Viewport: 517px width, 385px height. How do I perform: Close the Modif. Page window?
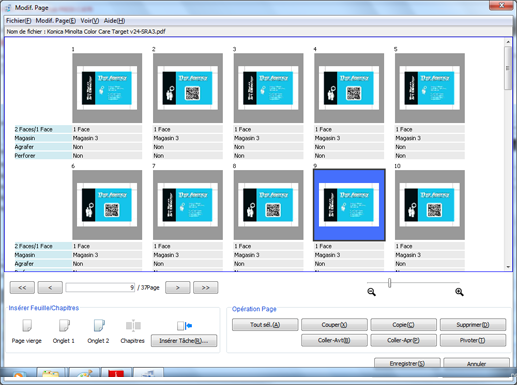(501, 5)
